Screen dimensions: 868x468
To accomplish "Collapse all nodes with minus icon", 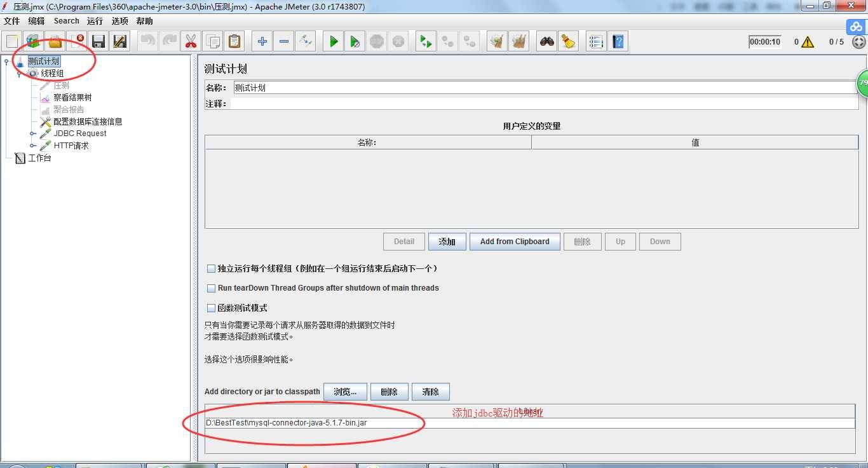I will (x=283, y=42).
